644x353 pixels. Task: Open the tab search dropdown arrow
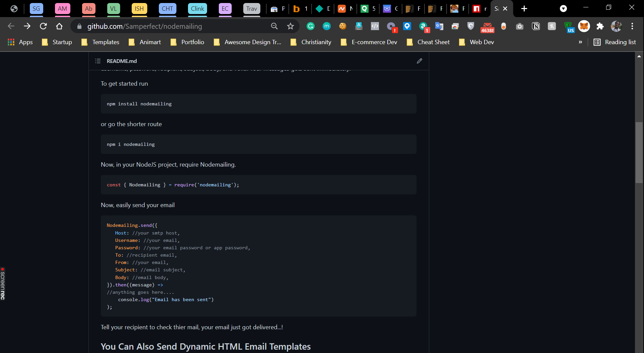click(x=564, y=9)
